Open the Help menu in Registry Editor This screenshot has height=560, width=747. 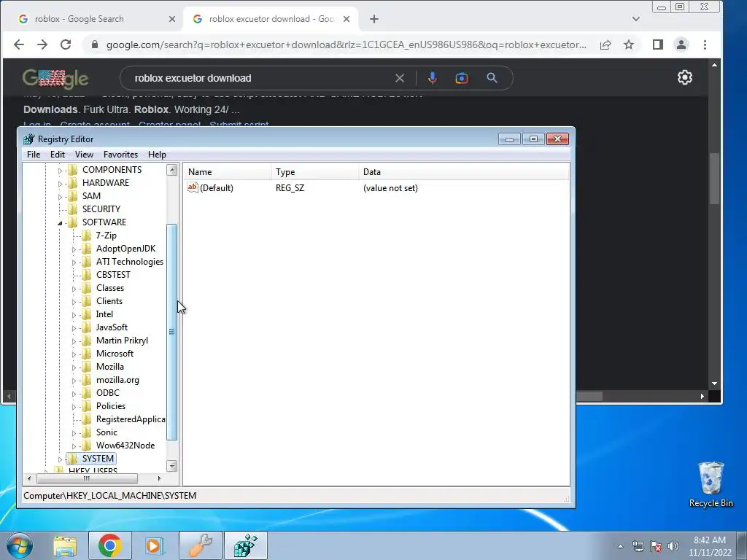point(157,155)
